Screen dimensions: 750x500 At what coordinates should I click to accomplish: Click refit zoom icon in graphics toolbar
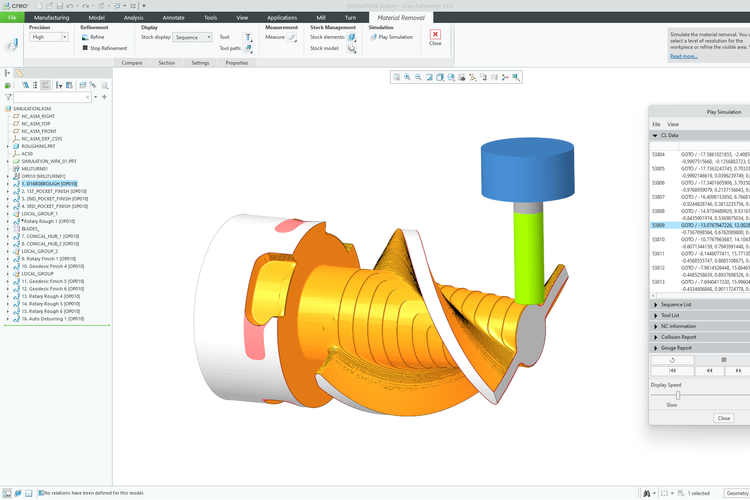[397, 77]
